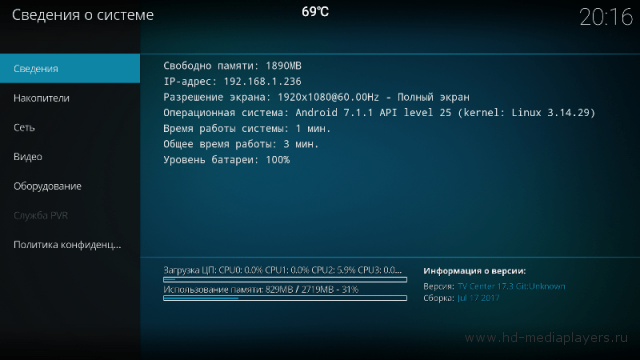
Task: Select the Сведения menu item
Action: (70, 69)
